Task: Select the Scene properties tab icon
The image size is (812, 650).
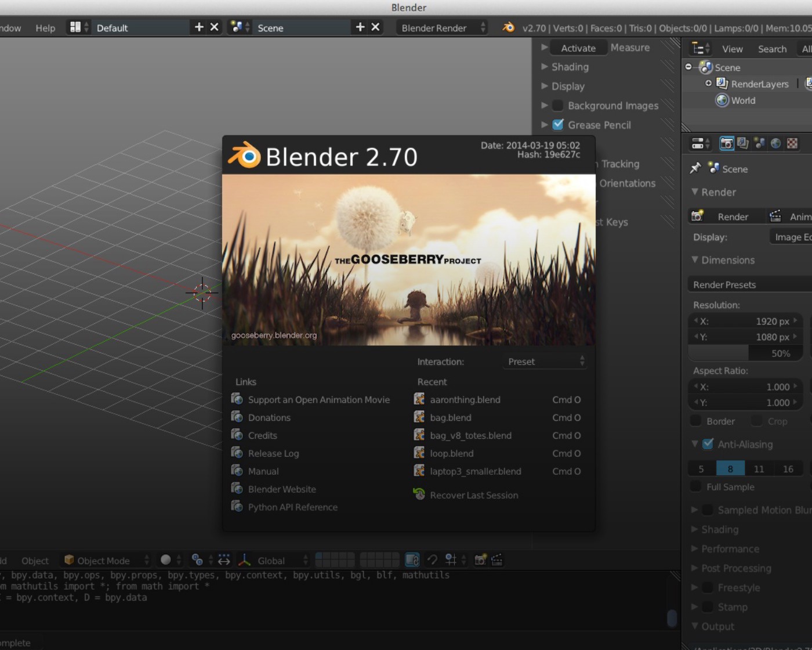Action: (759, 143)
